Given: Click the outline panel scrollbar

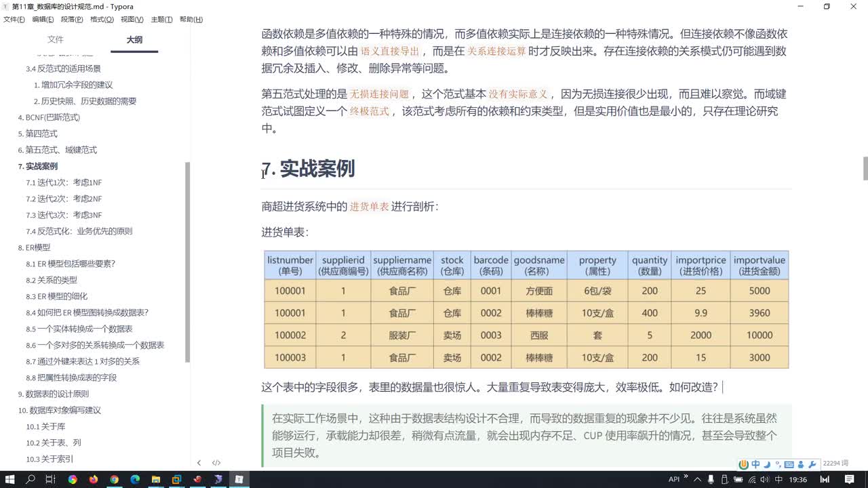Looking at the screenshot, I should (x=188, y=263).
